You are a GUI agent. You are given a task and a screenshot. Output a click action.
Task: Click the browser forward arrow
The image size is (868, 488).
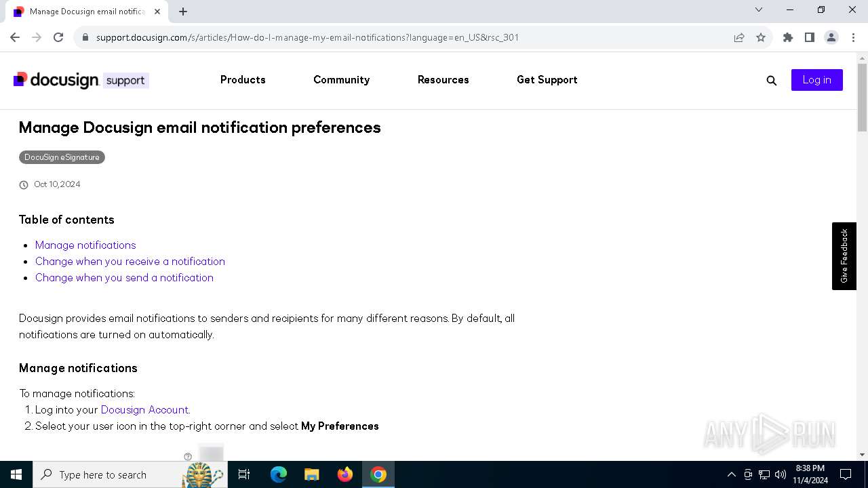tap(37, 37)
